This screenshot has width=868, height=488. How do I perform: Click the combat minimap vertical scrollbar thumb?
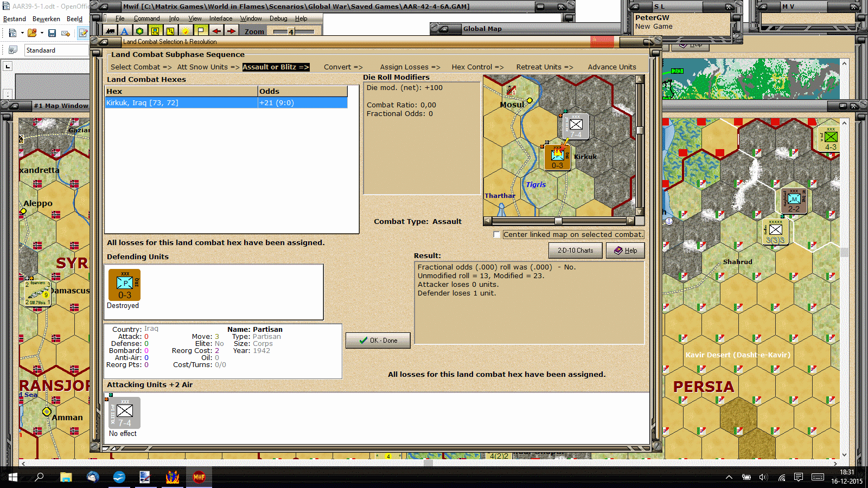(x=640, y=130)
